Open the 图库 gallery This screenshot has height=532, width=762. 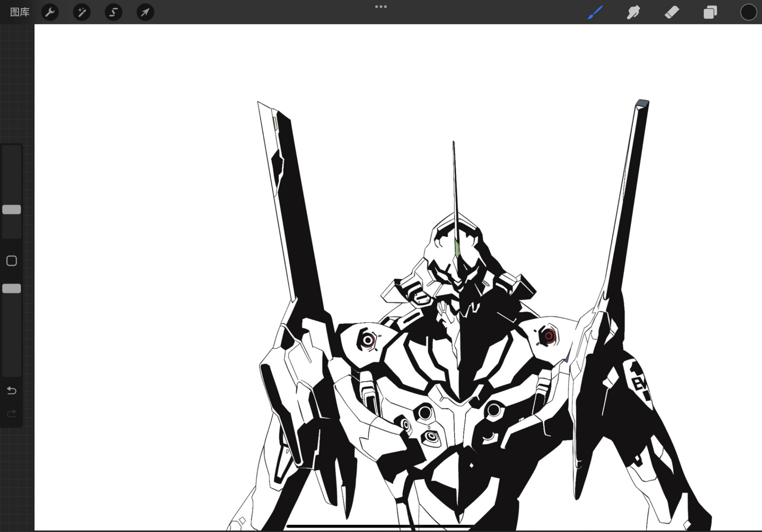pos(20,12)
